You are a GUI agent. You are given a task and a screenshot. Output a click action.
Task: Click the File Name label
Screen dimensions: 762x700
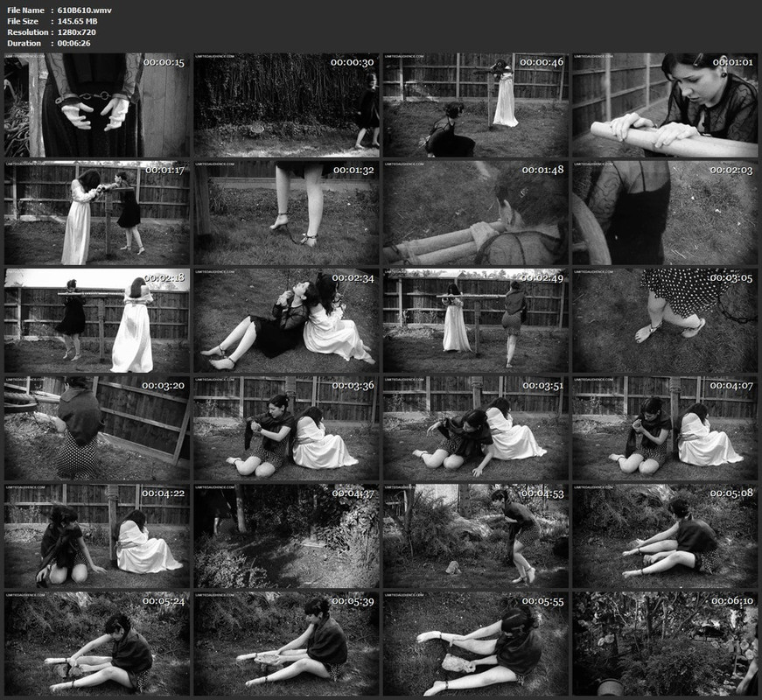coord(25,10)
